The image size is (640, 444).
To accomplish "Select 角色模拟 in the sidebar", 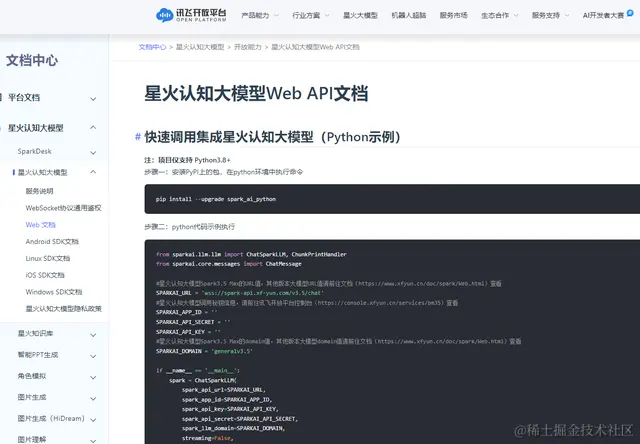I will click(x=31, y=376).
